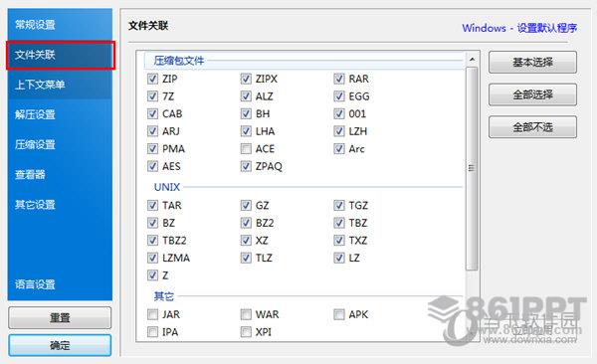Uncheck the TLZ checkbox

246,259
